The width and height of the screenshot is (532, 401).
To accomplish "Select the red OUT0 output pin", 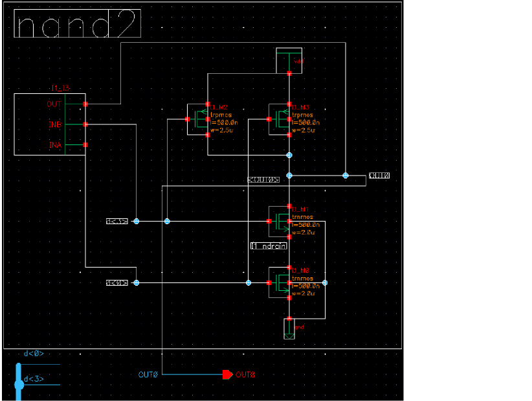I will [x=228, y=374].
